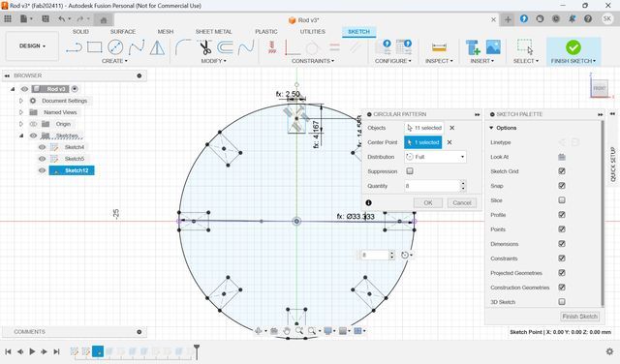Click the Home icon
The height and width of the screenshot is (364, 620).
(104, 19)
